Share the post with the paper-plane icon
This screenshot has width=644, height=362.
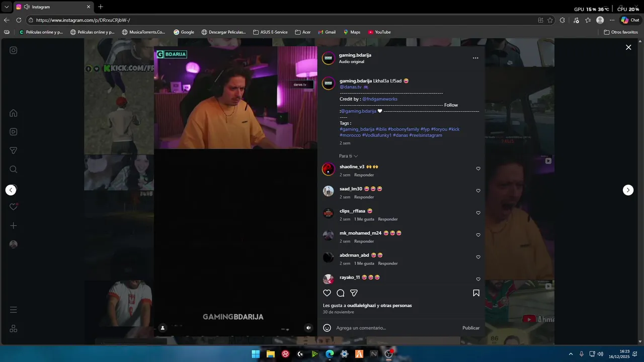pyautogui.click(x=354, y=293)
